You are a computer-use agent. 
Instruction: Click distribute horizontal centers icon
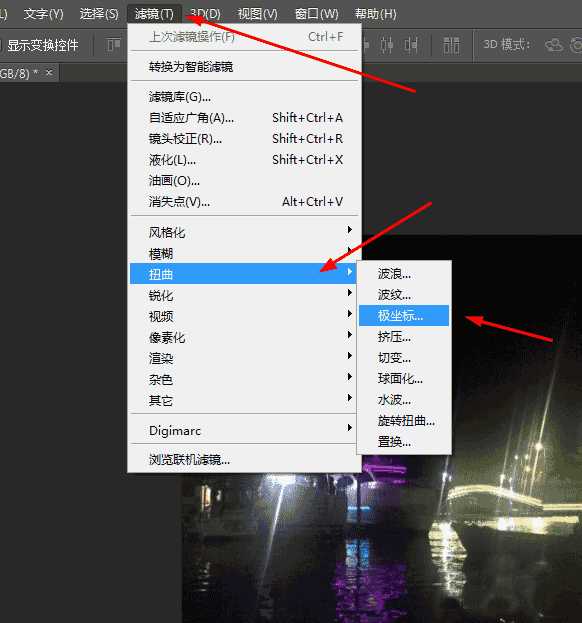[x=387, y=45]
